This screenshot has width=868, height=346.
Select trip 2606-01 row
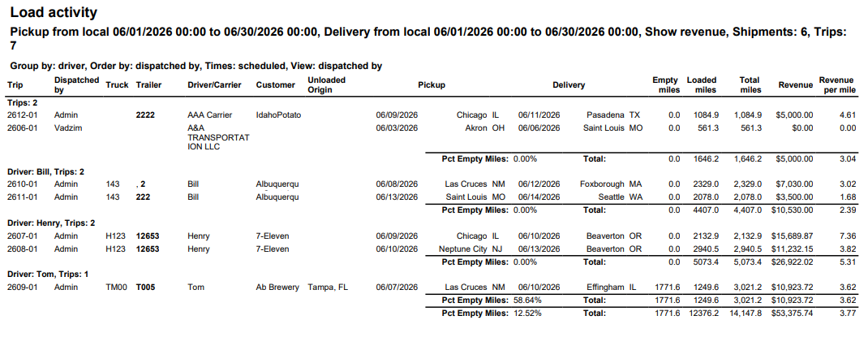(432, 128)
